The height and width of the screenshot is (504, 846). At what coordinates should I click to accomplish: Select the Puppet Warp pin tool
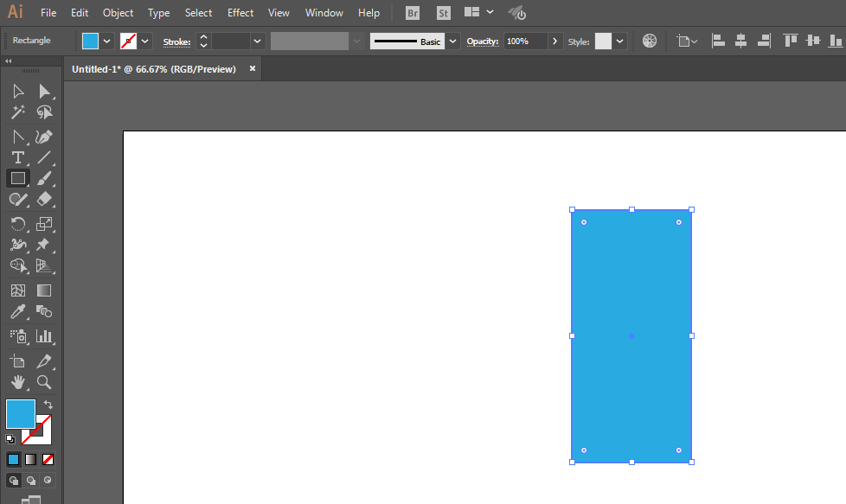pyautogui.click(x=44, y=245)
